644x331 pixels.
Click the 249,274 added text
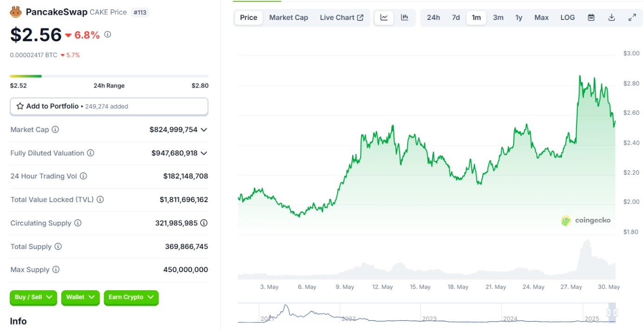click(107, 107)
